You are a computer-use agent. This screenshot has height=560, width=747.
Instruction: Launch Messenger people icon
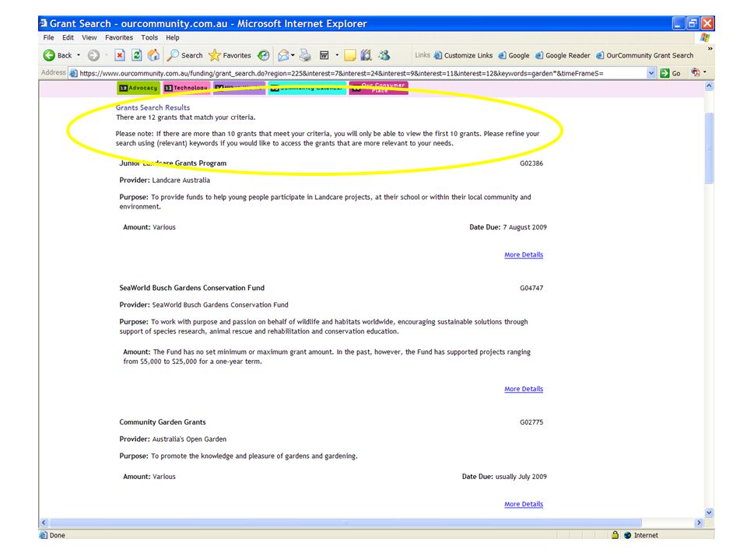click(384, 55)
